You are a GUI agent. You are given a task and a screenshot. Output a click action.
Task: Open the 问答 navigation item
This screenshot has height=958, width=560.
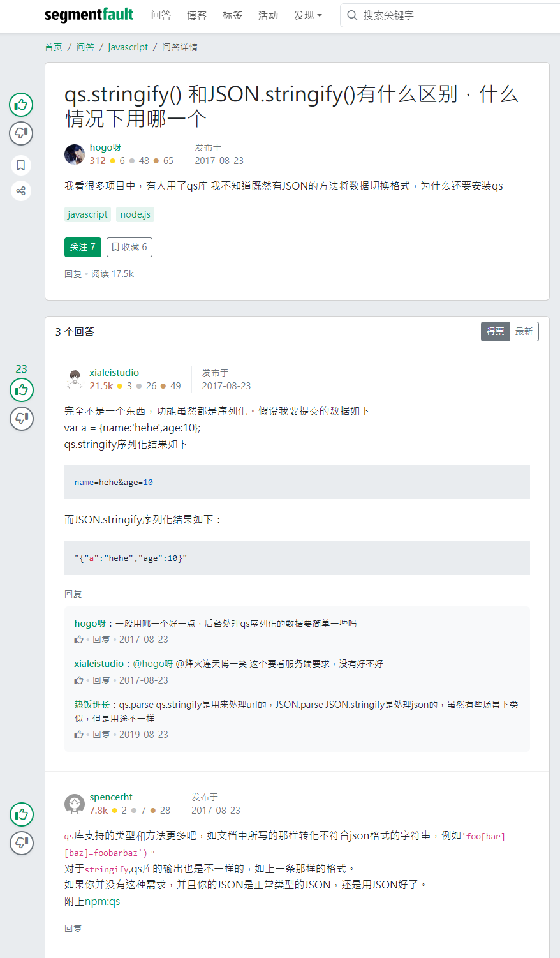(x=161, y=15)
